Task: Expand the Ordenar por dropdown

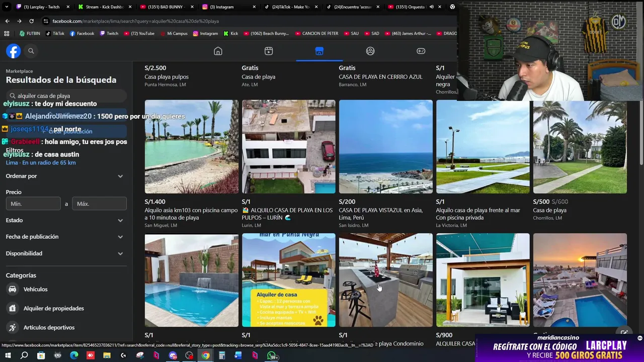Action: coord(66,176)
